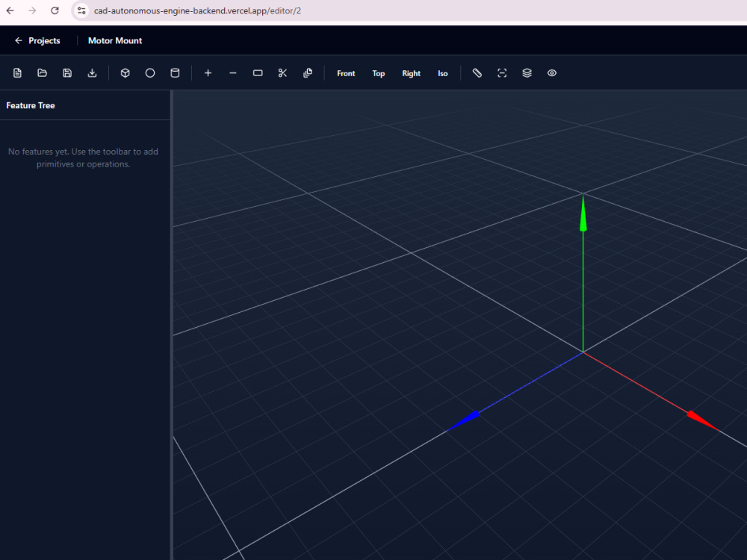Click the scan/fit-to-view icon

[502, 73]
